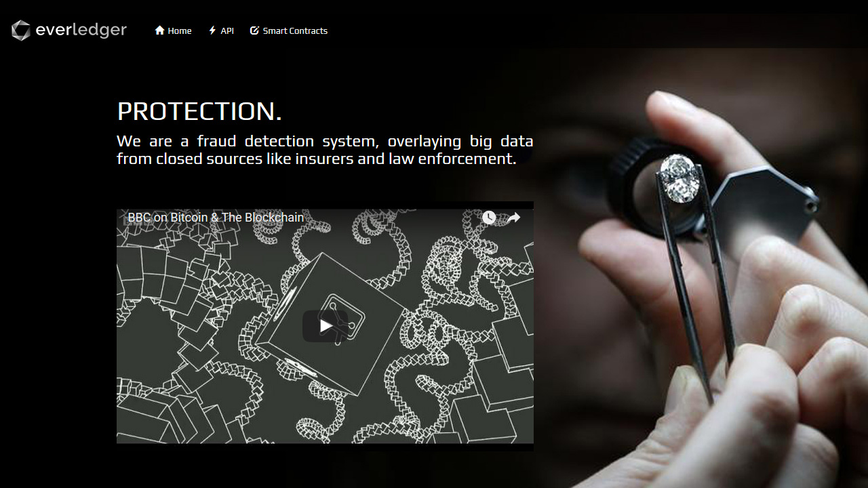Go to the Smart Contracts text link
Viewport: 868px width, 488px height.
295,30
